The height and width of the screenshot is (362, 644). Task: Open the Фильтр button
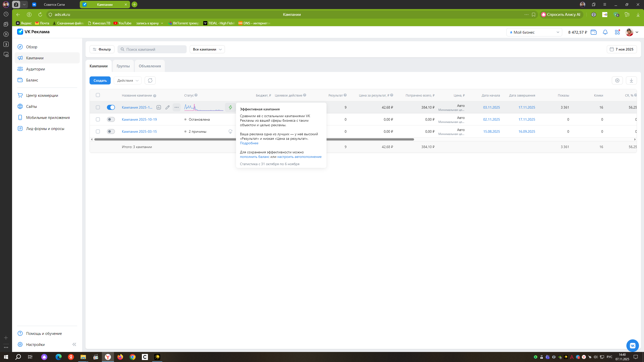tap(102, 49)
